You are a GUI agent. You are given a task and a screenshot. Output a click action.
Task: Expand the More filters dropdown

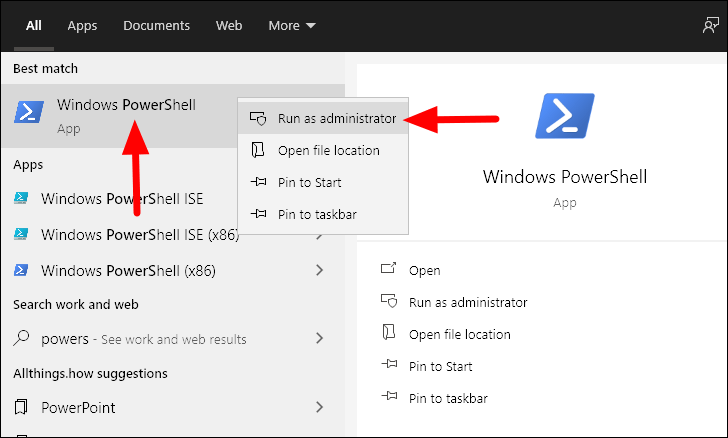click(x=292, y=26)
